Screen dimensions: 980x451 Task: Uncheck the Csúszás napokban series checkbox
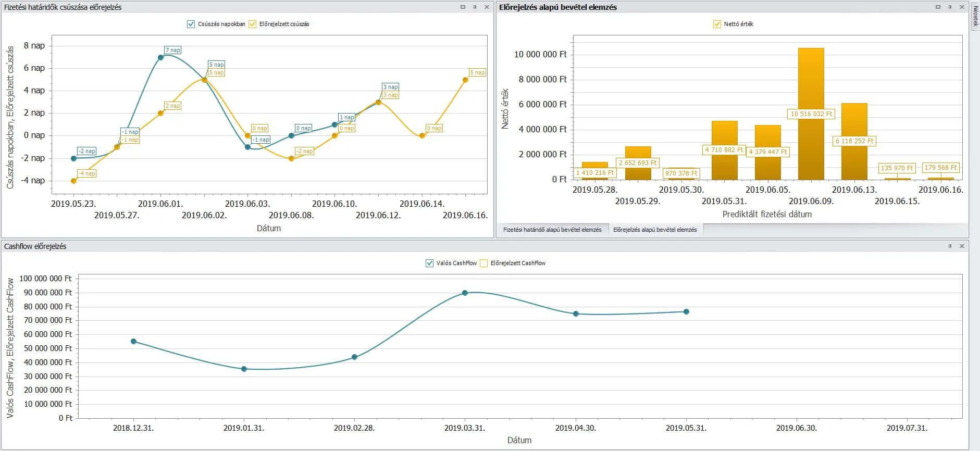[191, 24]
